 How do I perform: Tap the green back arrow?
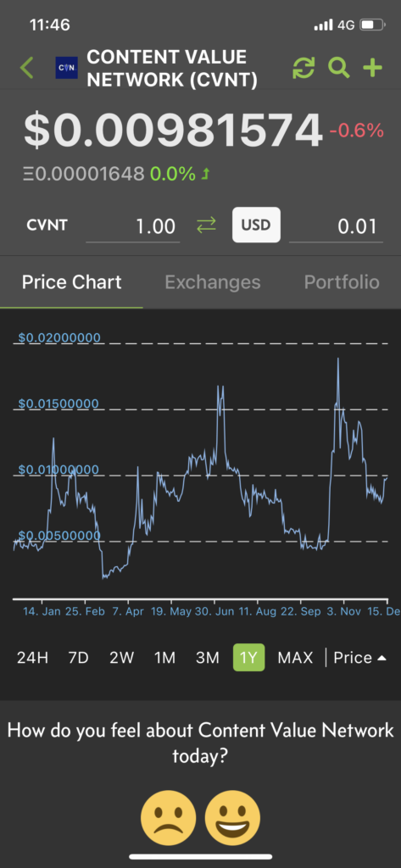tap(26, 68)
